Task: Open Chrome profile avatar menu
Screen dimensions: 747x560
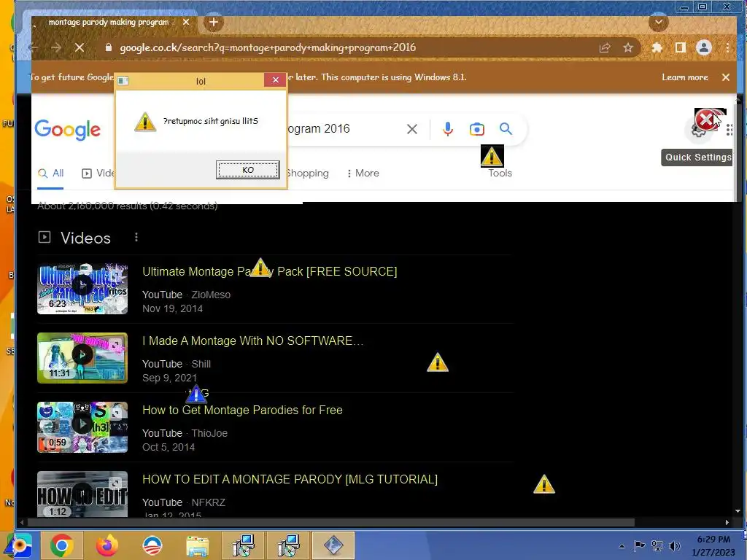Action: tap(704, 47)
